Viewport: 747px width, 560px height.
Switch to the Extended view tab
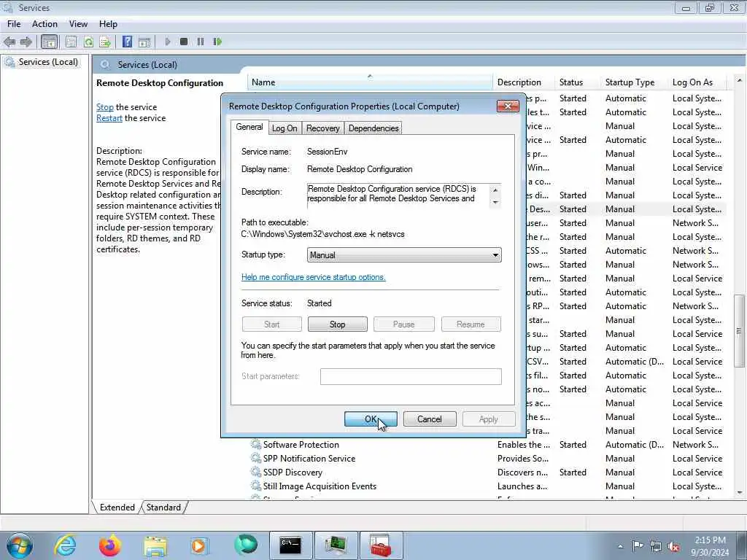[117, 507]
